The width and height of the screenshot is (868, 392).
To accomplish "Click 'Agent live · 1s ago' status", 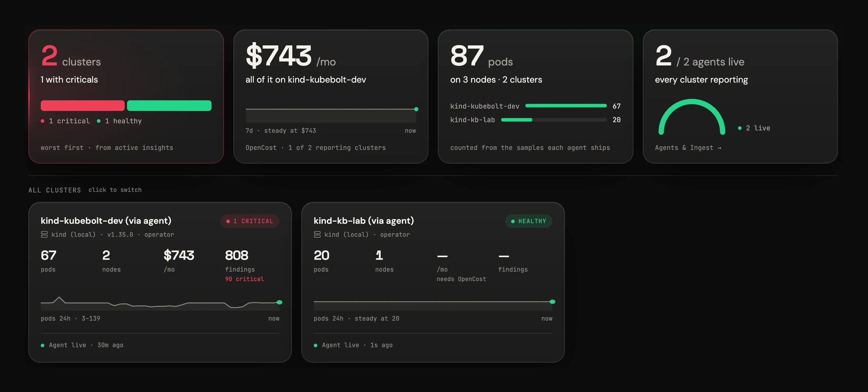I will (x=353, y=345).
